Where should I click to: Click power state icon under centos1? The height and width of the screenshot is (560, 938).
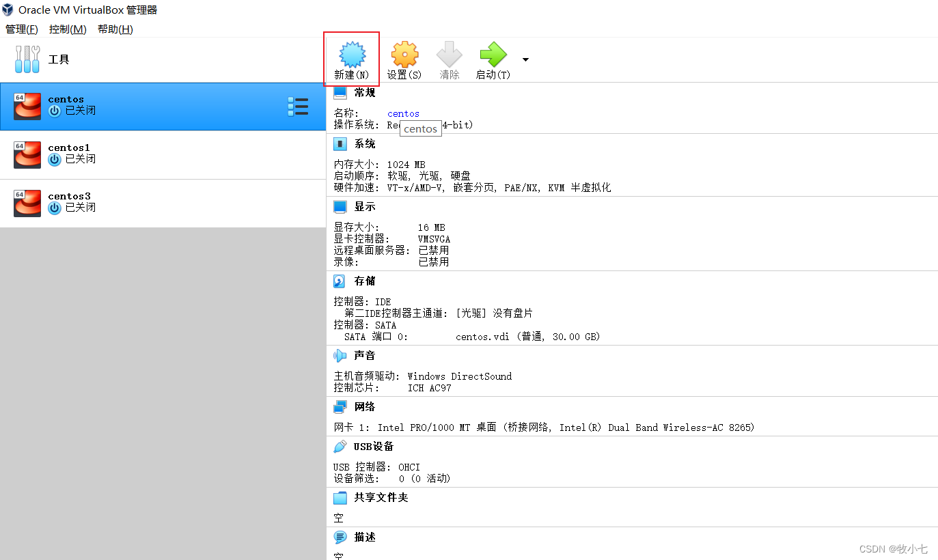(x=55, y=159)
